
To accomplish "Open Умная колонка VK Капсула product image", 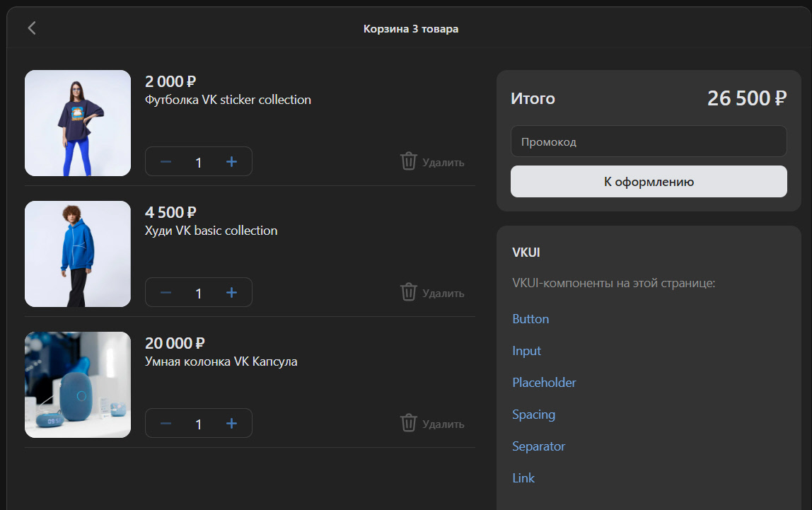I will coord(78,385).
